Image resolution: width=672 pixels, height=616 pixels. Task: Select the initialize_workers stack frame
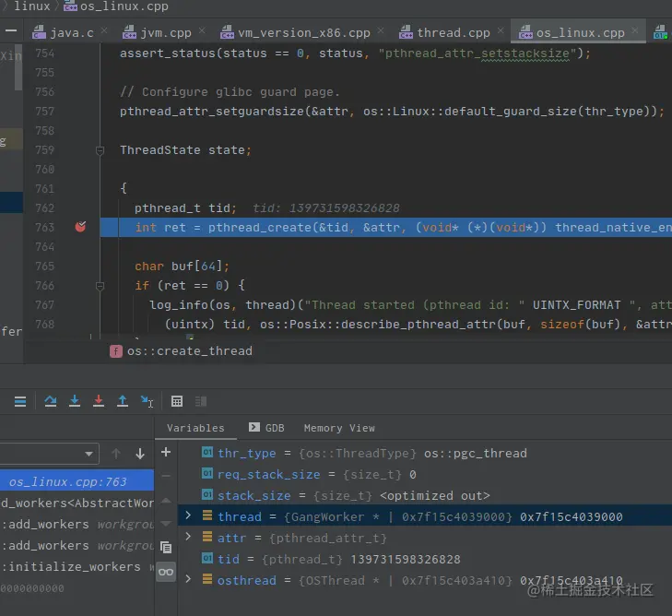[77, 567]
